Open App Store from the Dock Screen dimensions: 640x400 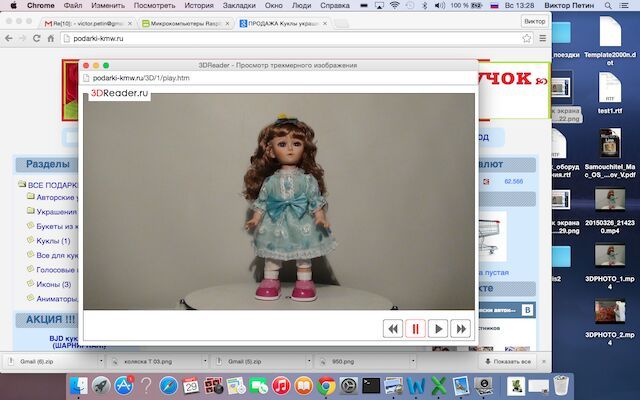pos(123,386)
